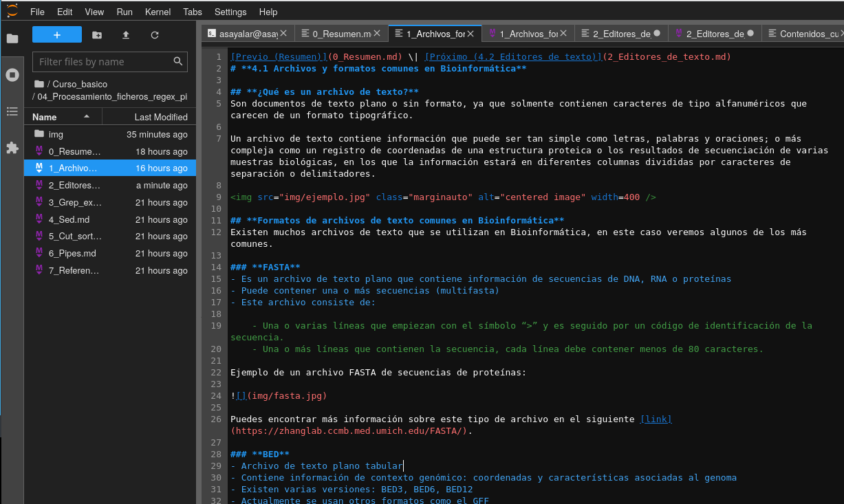Screen dimensions: 844x504
Task: Sort files by Name column
Action: [63, 117]
